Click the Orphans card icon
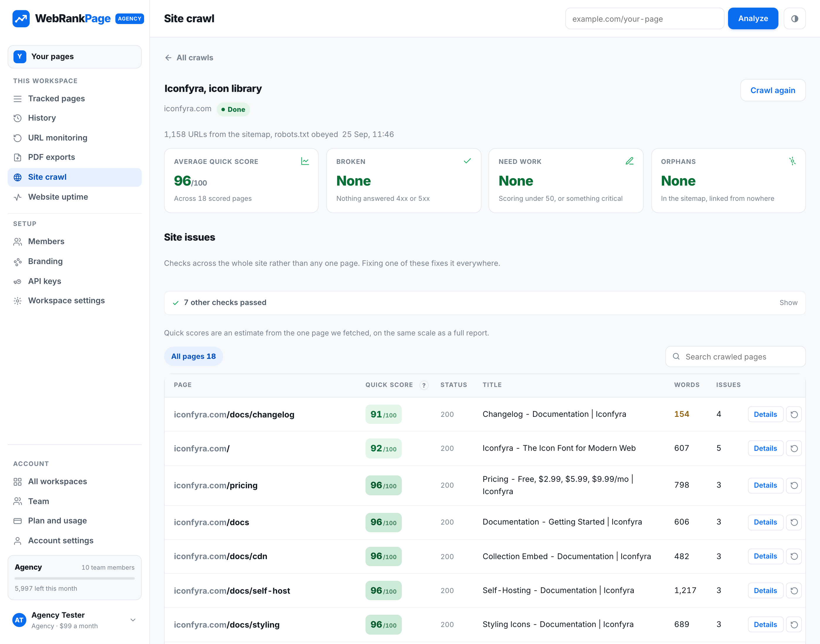Image resolution: width=820 pixels, height=644 pixels. [792, 161]
